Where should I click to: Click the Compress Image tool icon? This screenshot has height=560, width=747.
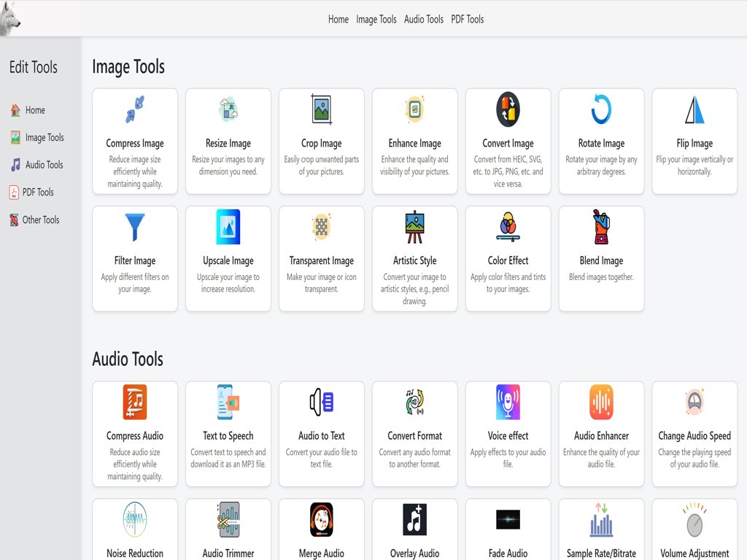click(x=135, y=109)
